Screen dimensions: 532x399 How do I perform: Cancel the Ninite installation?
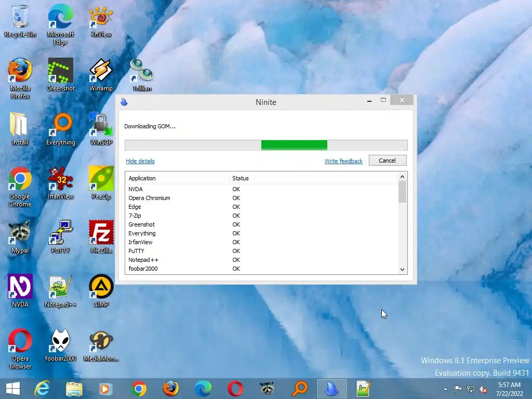[388, 161]
